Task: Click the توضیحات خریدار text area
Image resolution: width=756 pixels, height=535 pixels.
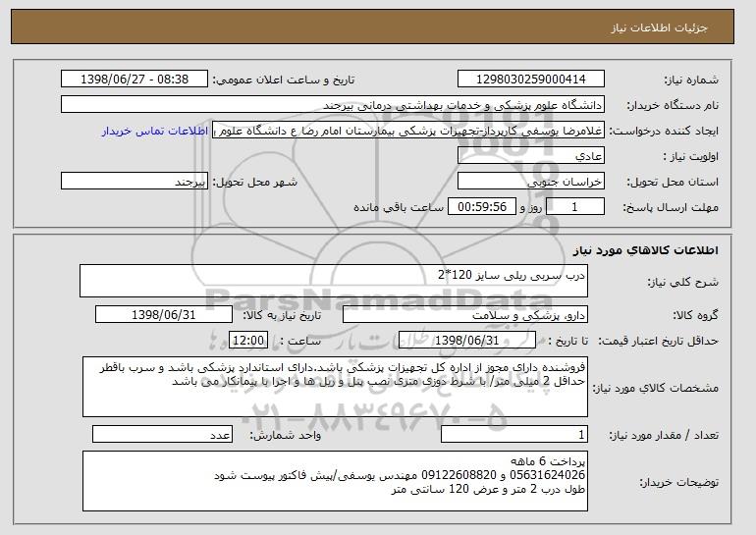Action: [x=335, y=481]
